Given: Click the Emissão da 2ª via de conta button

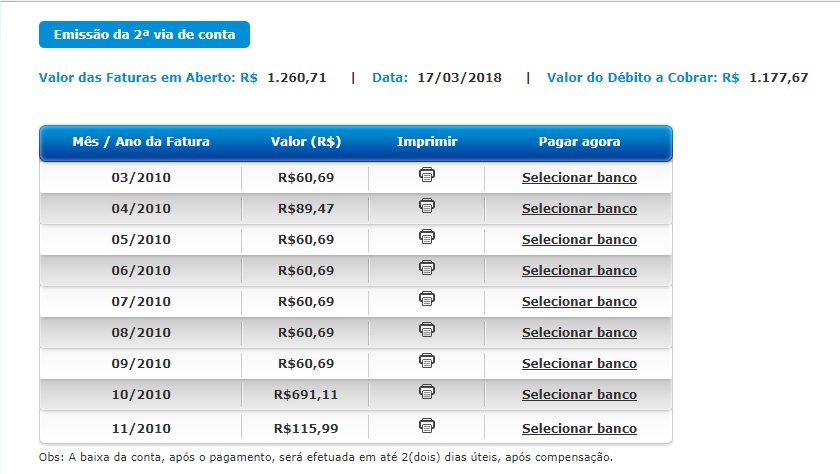Looking at the screenshot, I should coord(144,35).
